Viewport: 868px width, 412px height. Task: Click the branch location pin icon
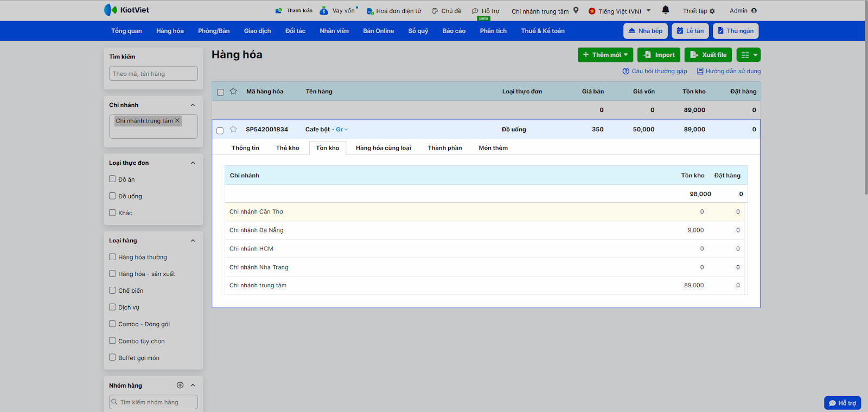[x=576, y=10]
